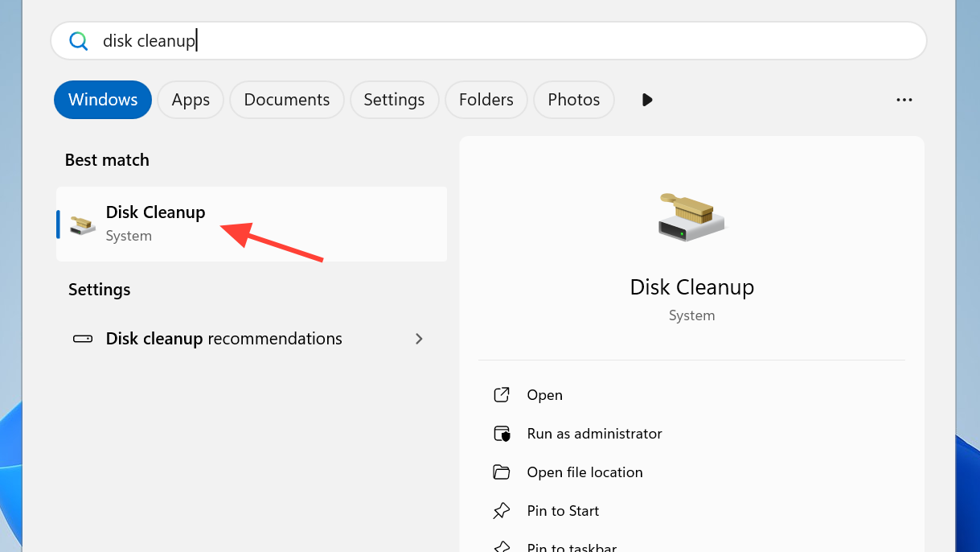Open the three-dot more options menu
980x552 pixels.
[904, 100]
